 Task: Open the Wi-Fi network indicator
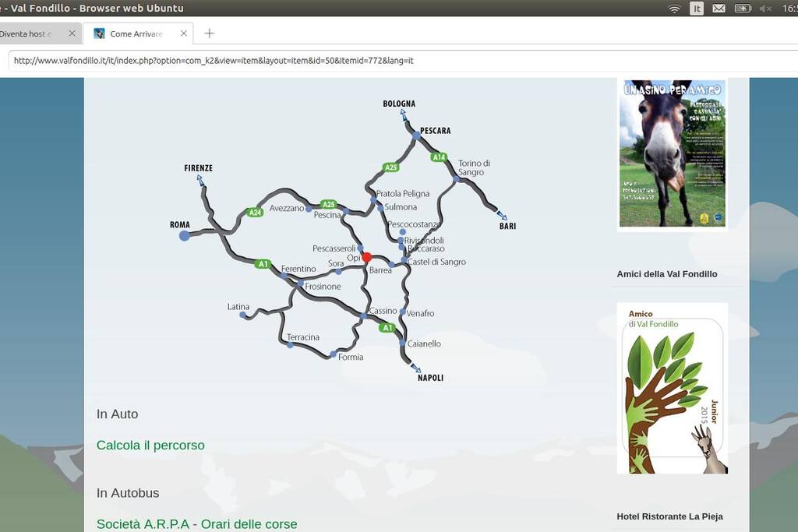[674, 9]
